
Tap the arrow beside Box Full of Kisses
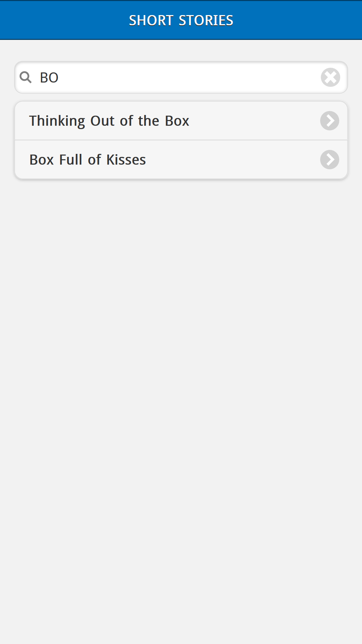tap(330, 160)
